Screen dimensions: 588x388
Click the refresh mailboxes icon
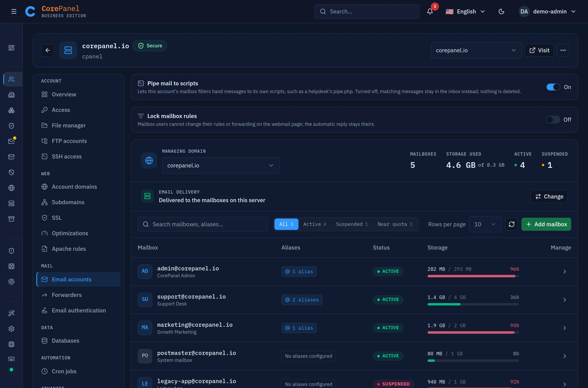point(512,224)
